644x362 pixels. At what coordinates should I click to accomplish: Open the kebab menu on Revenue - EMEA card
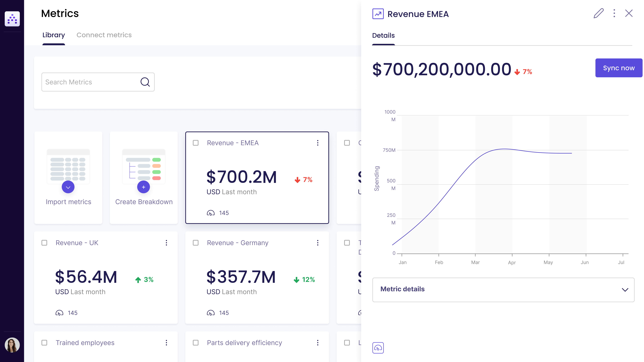click(318, 143)
